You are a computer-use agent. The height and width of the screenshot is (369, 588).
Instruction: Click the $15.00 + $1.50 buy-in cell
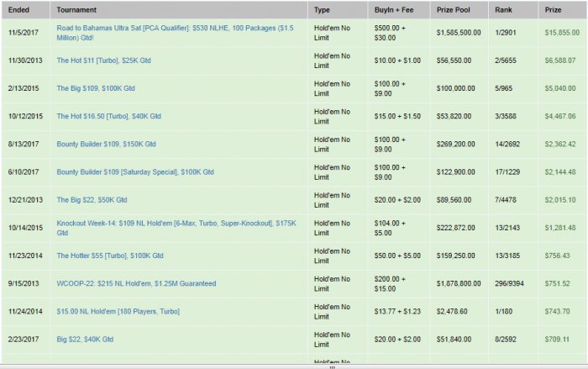[397, 116]
